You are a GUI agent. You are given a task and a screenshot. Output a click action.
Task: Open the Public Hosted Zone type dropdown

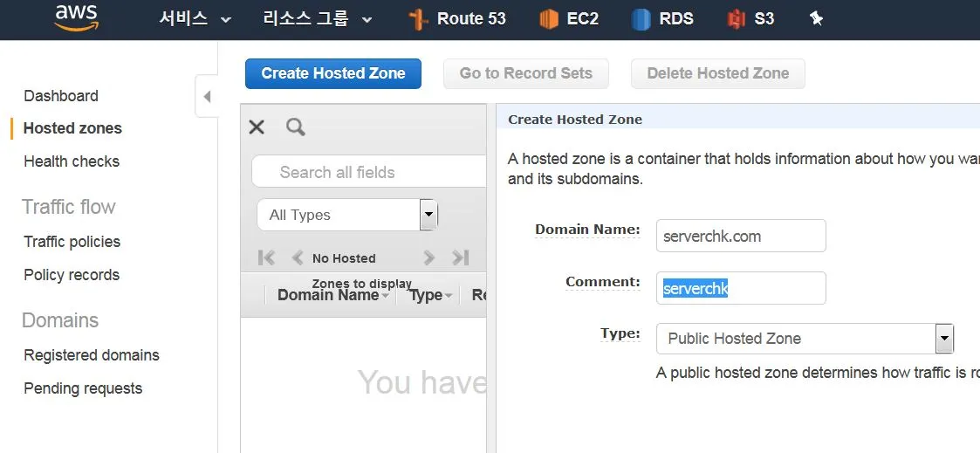point(805,339)
